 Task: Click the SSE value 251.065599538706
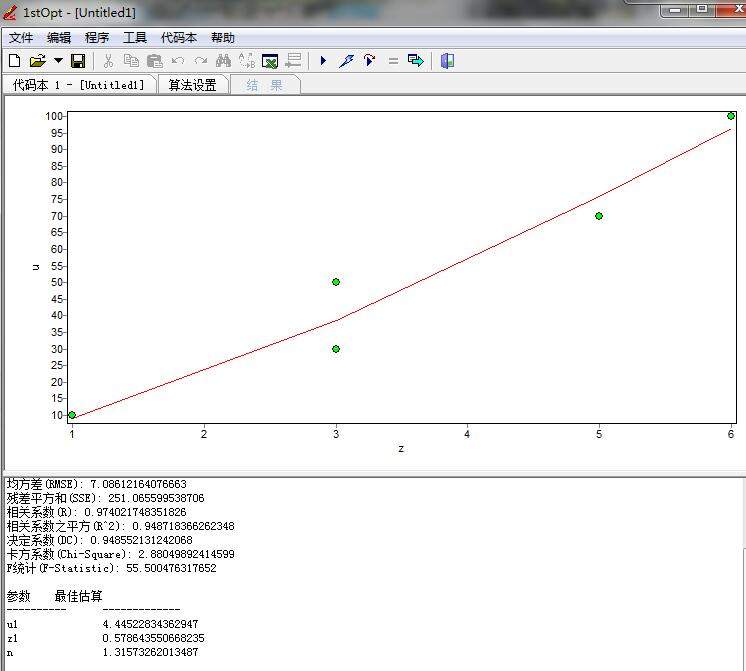156,498
